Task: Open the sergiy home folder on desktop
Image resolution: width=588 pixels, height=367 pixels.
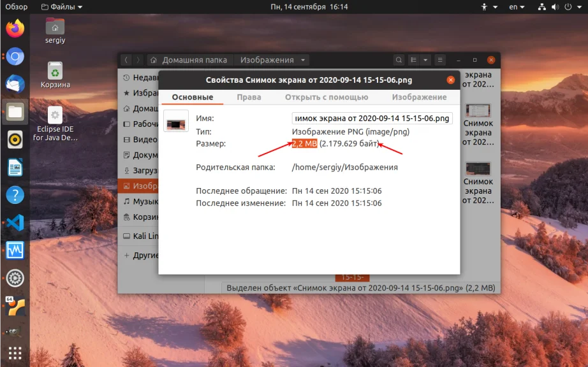Action: coord(55,31)
